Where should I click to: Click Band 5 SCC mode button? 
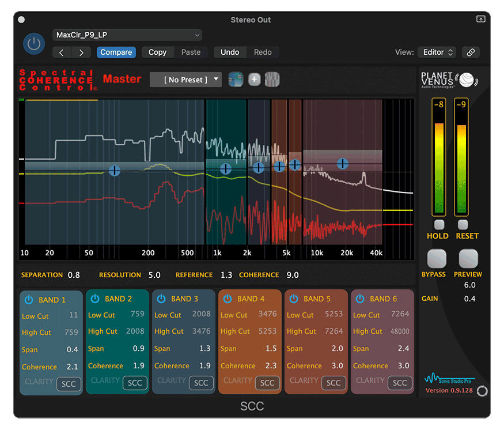pos(334,383)
